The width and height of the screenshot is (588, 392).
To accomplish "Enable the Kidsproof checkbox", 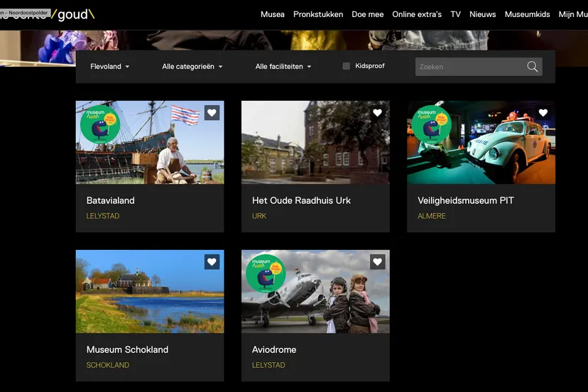I will click(347, 66).
